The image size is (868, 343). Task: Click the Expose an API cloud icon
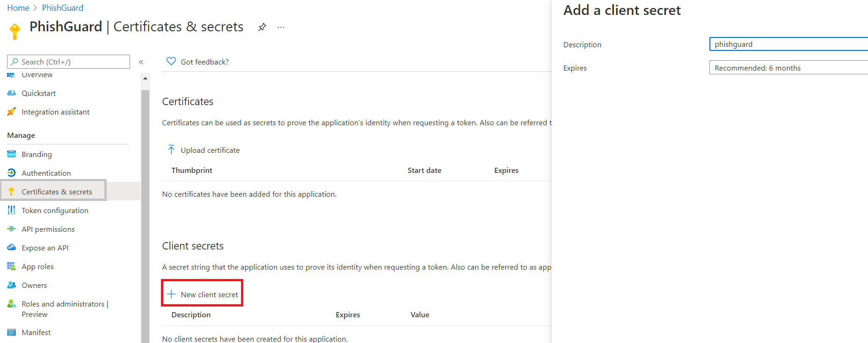coord(12,247)
